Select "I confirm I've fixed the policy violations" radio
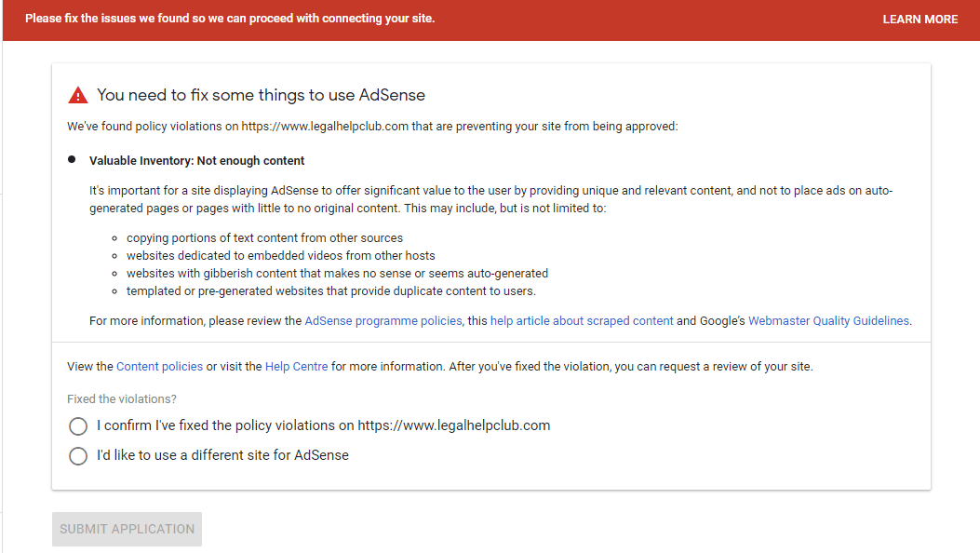Image resolution: width=980 pixels, height=553 pixels. coord(78,426)
